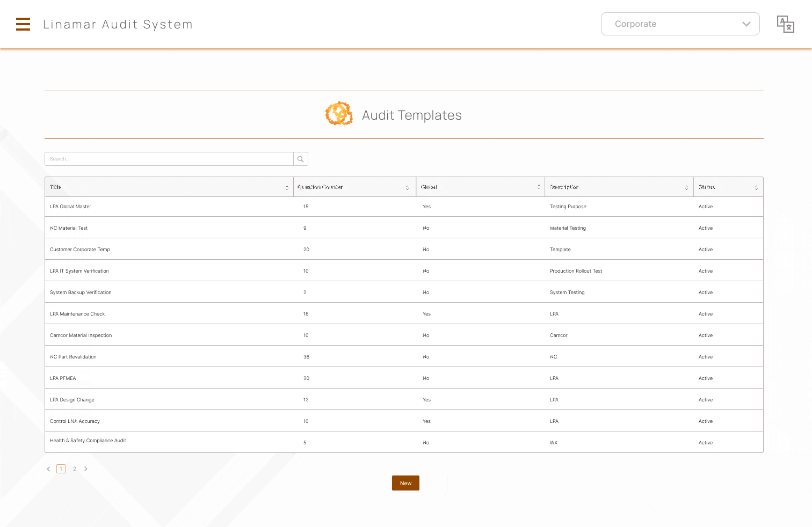Click the System Testing description cell
Screen dimensions: 812x527
click(x=567, y=292)
